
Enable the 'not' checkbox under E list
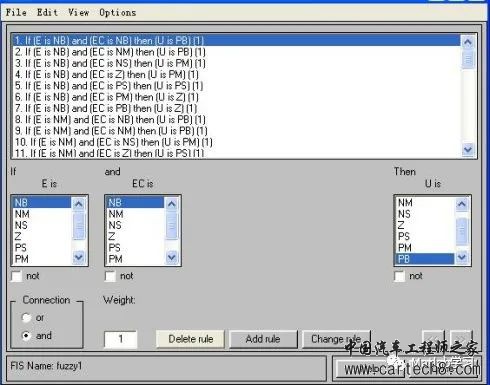(16, 276)
